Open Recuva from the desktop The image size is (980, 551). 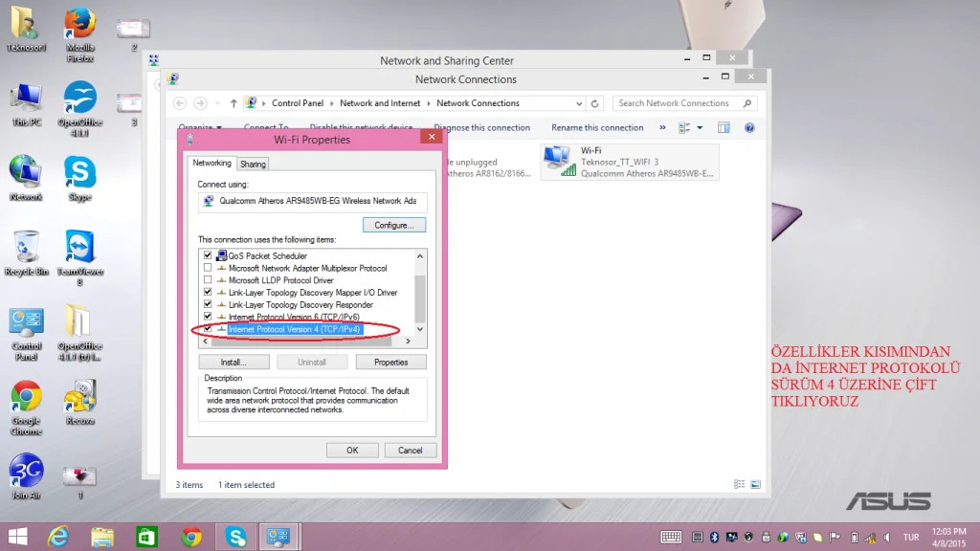pos(80,403)
